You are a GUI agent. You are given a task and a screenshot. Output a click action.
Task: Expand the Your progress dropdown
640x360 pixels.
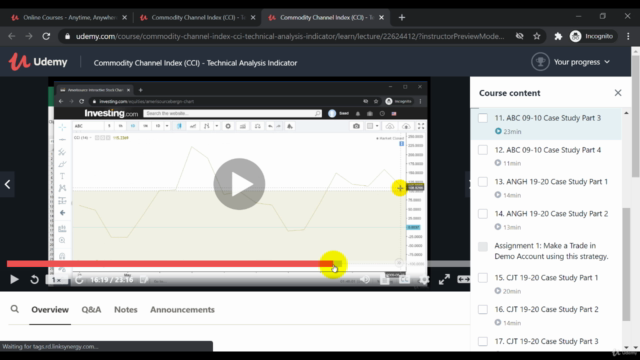tap(582, 62)
